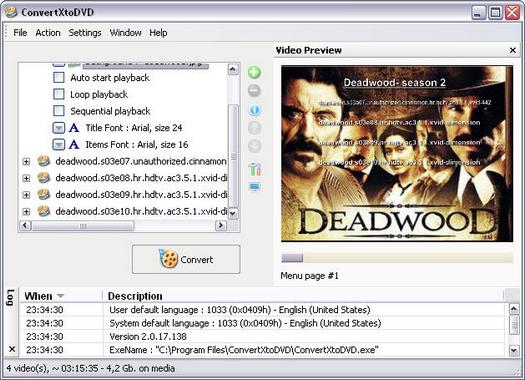Click log scrollbar up arrow
This screenshot has height=380, width=525.
click(514, 309)
